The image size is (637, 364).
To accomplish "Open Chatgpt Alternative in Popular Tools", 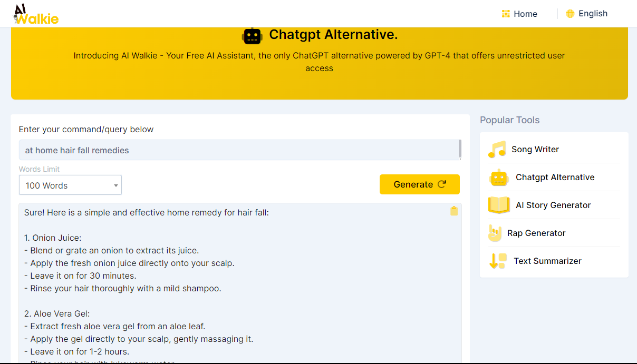I will (555, 177).
